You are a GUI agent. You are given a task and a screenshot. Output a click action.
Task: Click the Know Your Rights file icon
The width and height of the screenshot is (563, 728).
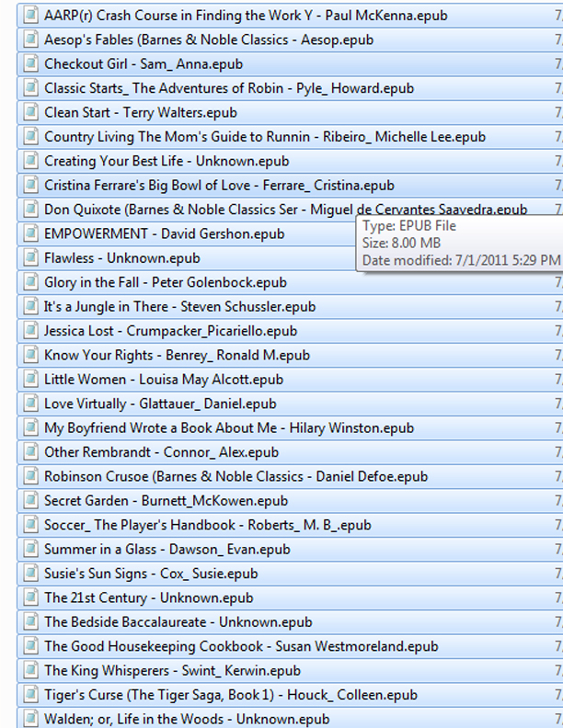(30, 354)
